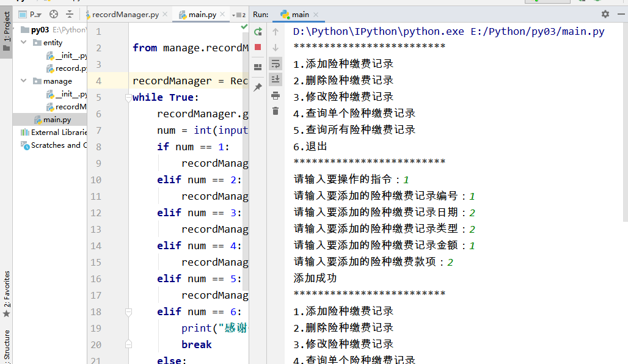Viewport: 628px width, 364px height.
Task: Click the main.py path in console
Action: (537, 32)
